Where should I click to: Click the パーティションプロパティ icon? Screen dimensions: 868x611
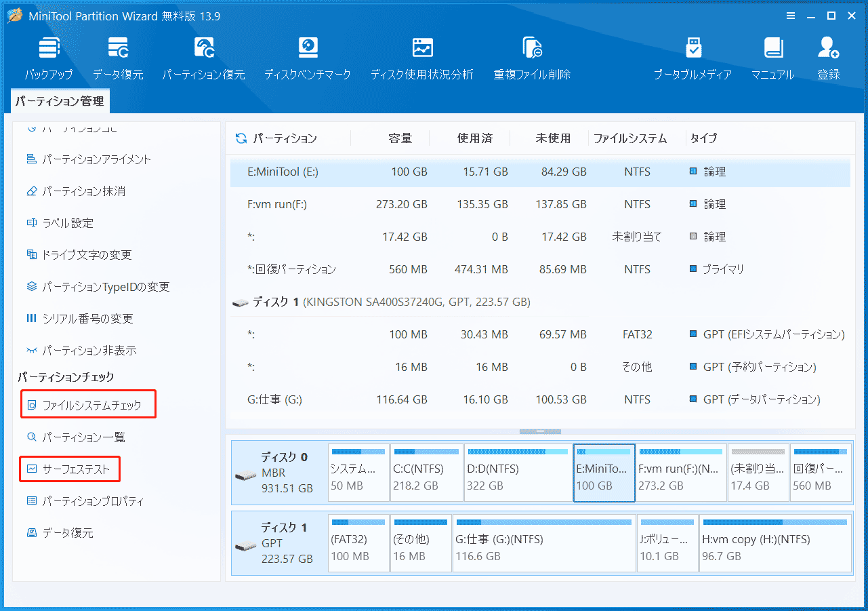pyautogui.click(x=31, y=501)
